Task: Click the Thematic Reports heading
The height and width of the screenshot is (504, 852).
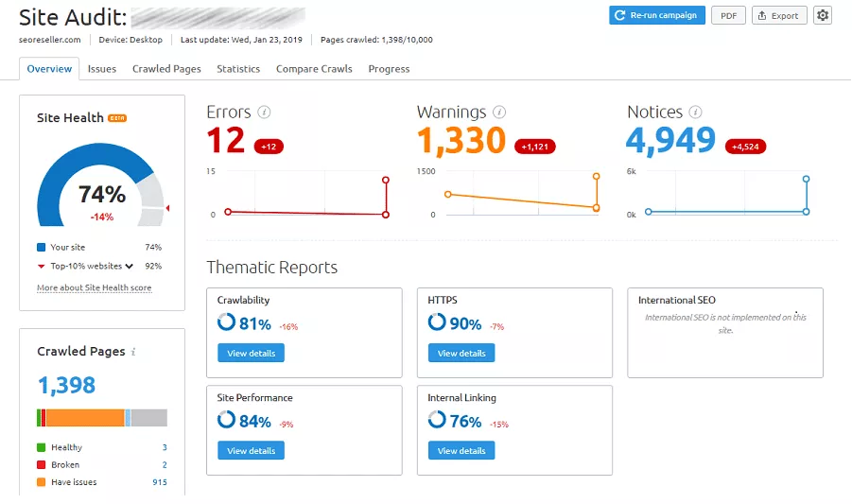Action: pos(271,268)
